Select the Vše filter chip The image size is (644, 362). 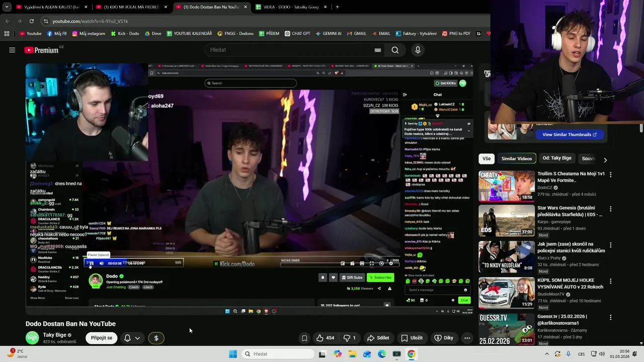tap(487, 158)
